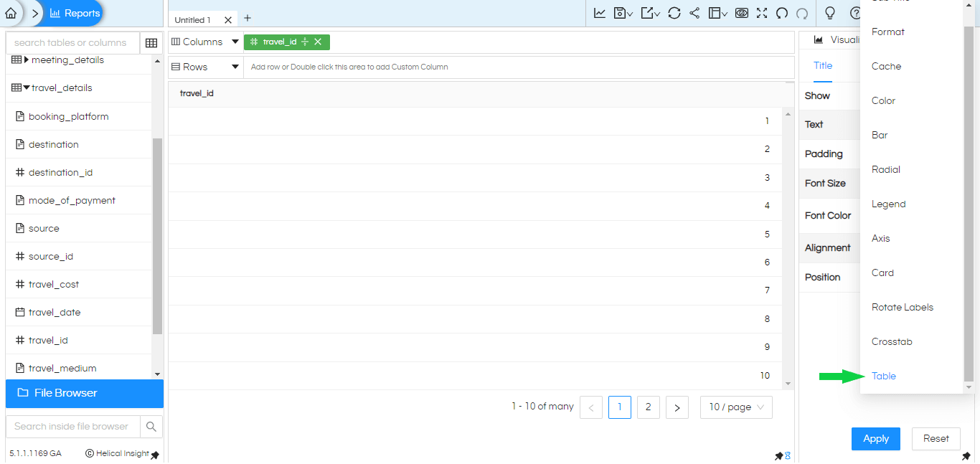This screenshot has width=980, height=464.
Task: Select the travel_id column in tree
Action: 48,340
